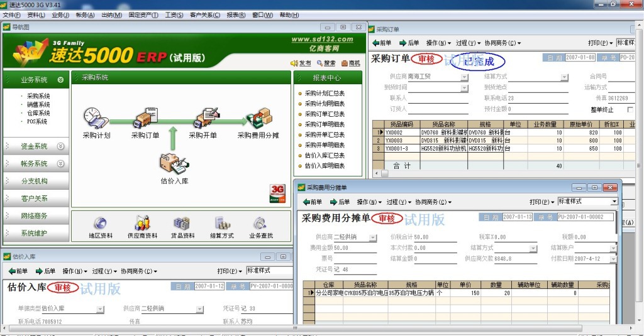Go to 前单 in 采购费用分摊单 window

pos(312,202)
